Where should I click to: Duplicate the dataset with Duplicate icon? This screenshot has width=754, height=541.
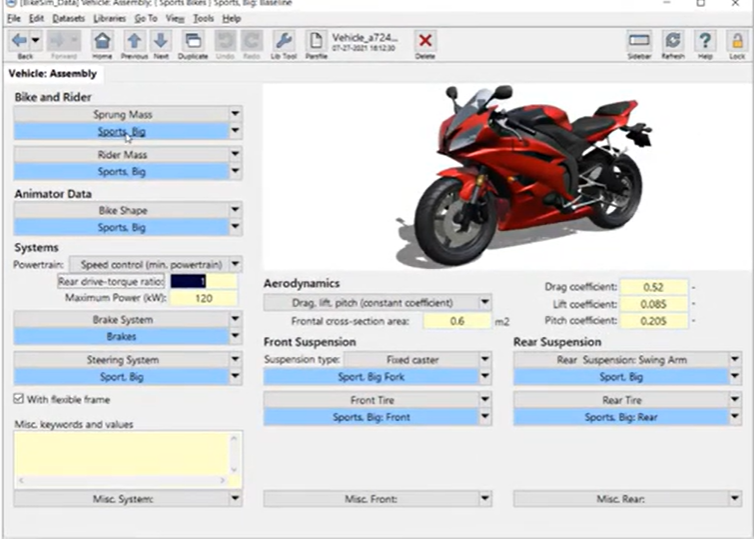click(x=193, y=41)
